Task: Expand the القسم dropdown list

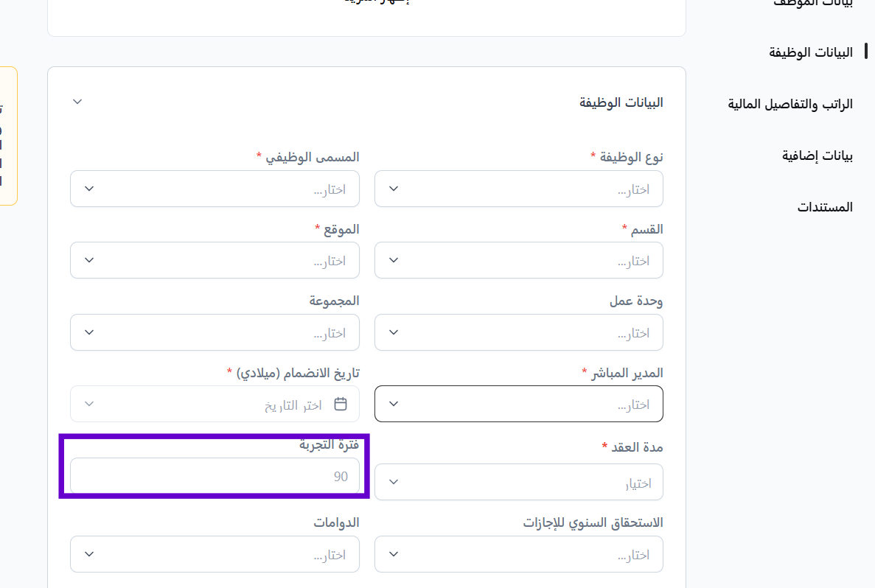Action: click(x=518, y=260)
